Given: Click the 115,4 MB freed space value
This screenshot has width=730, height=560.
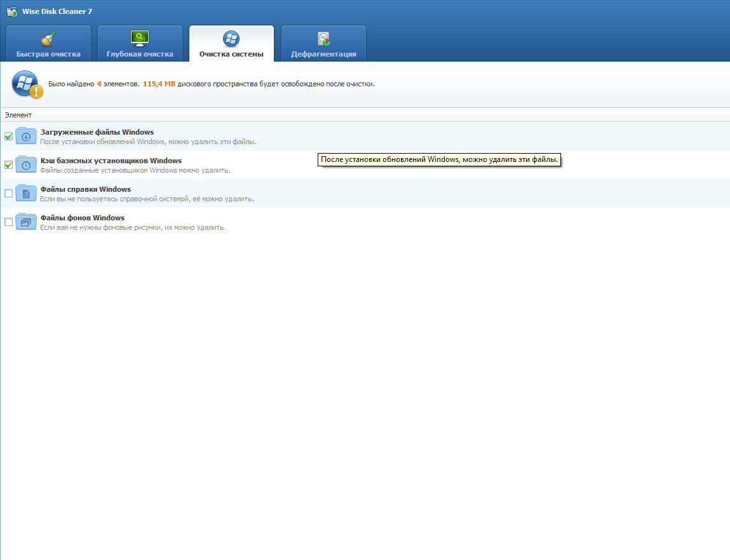Looking at the screenshot, I should coord(159,84).
